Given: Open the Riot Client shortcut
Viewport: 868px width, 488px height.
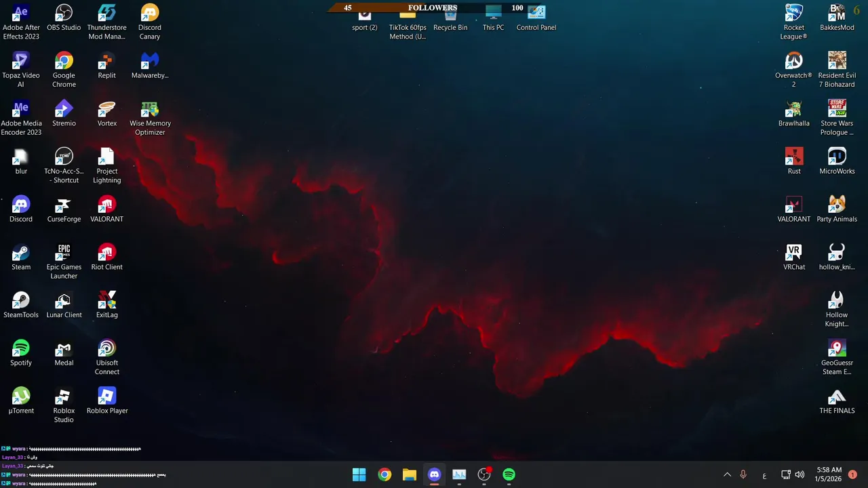Looking at the screenshot, I should (107, 257).
